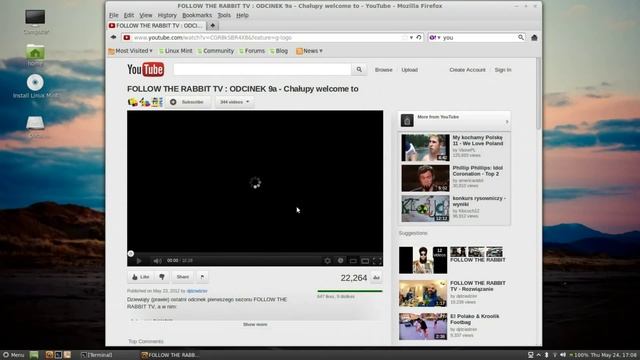The height and width of the screenshot is (360, 640).
Task: Reload the page with the refresh icon
Action: (419, 37)
